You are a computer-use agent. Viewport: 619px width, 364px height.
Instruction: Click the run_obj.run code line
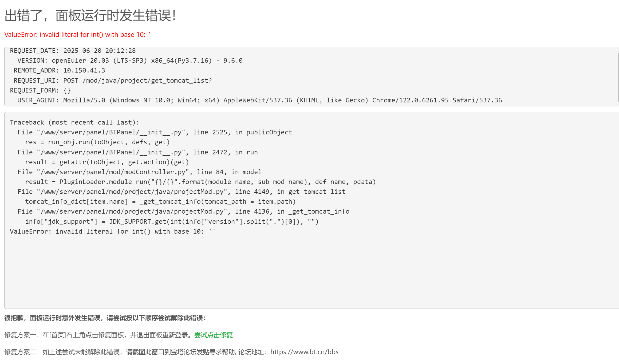tap(97, 142)
